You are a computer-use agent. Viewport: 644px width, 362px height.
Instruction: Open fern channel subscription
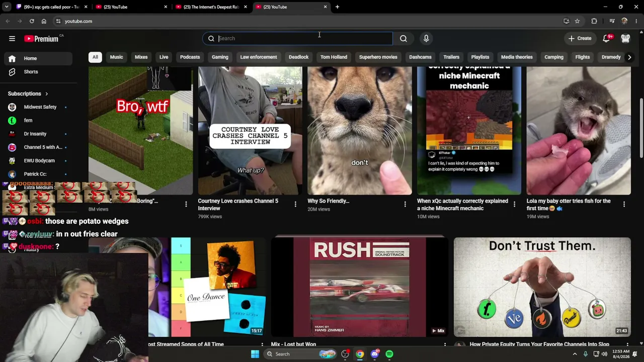click(38, 121)
